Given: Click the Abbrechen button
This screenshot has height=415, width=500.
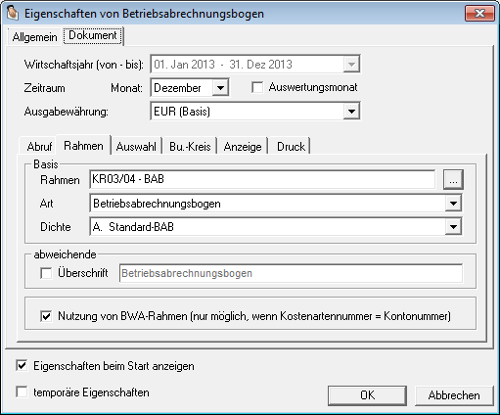Looking at the screenshot, I should [454, 395].
